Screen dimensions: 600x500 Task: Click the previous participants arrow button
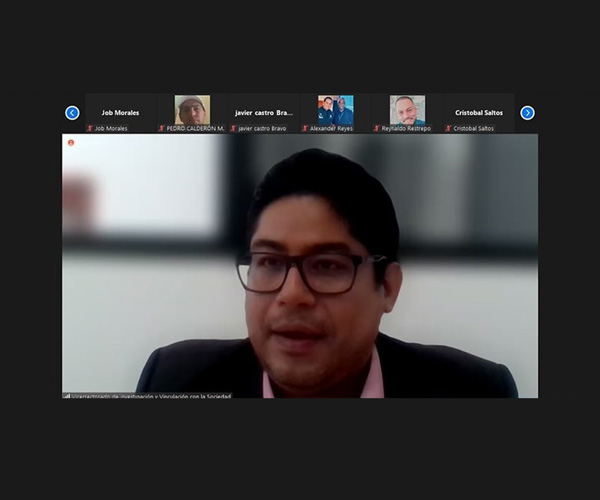72,113
